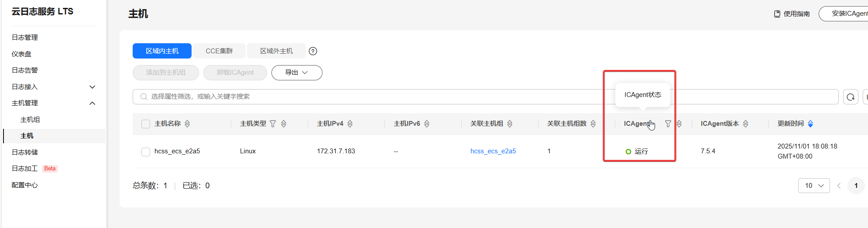Viewport: 868px width, 228px height.
Task: Open the 使用指南 usage guide
Action: coord(792,14)
